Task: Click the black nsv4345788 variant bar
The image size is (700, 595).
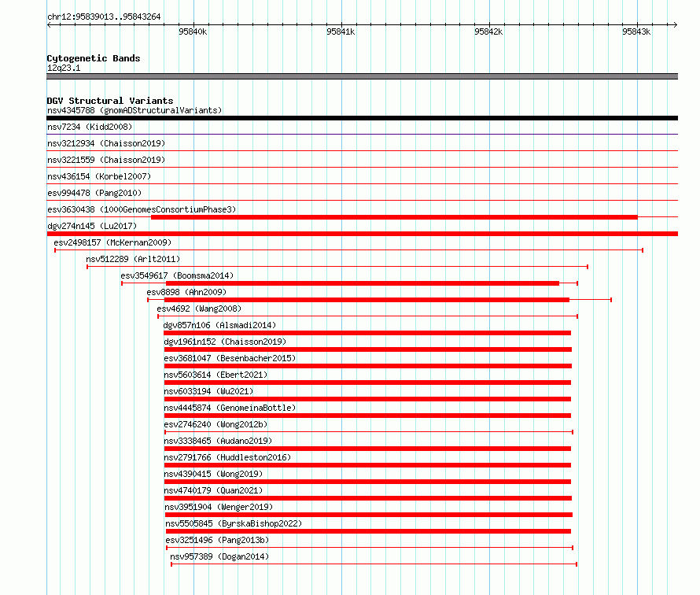Action: click(x=362, y=118)
